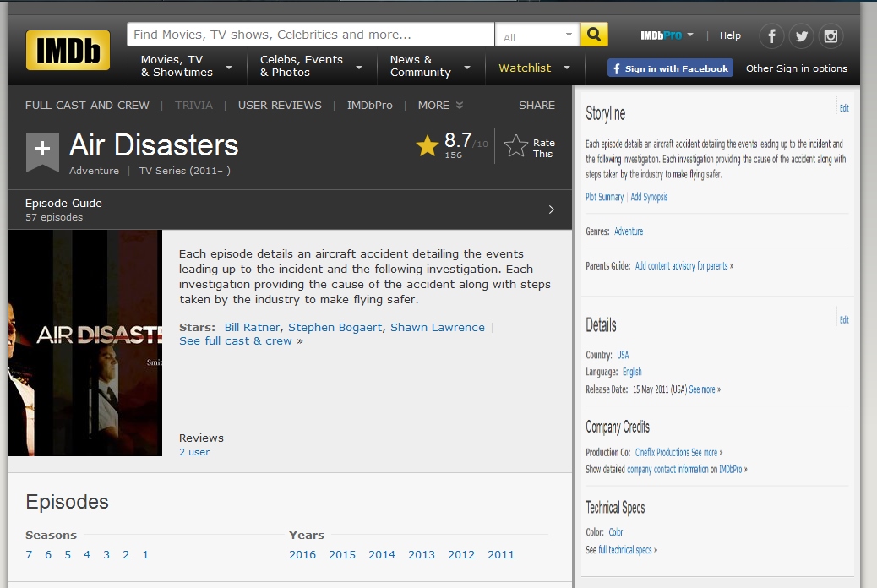Expand the MORE dropdown in title bar
Image resolution: width=877 pixels, height=588 pixels.
[440, 106]
